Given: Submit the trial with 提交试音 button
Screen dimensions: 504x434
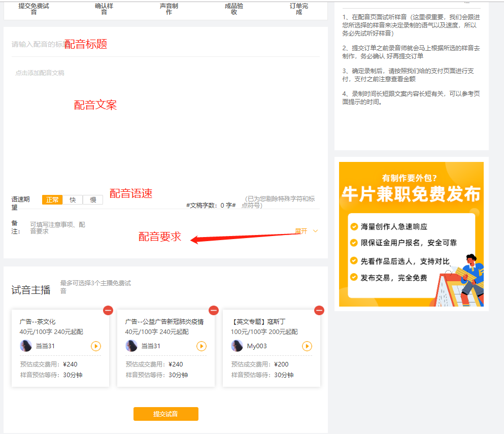Looking at the screenshot, I should [x=165, y=414].
